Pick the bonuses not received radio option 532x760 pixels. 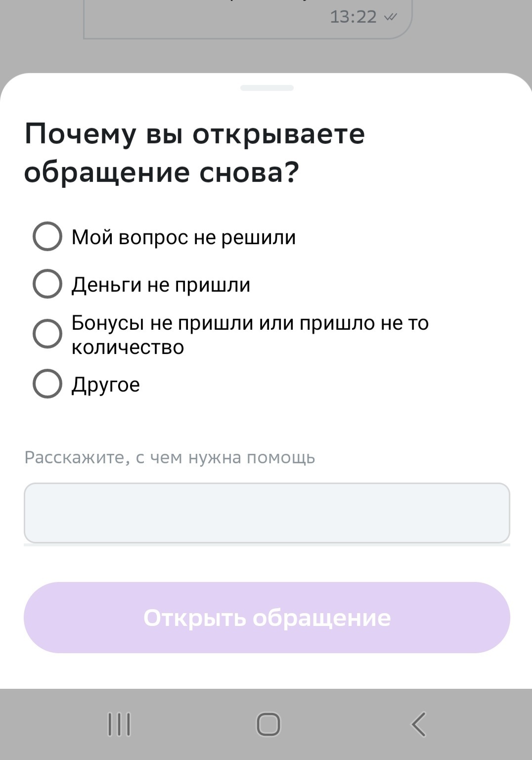(47, 333)
